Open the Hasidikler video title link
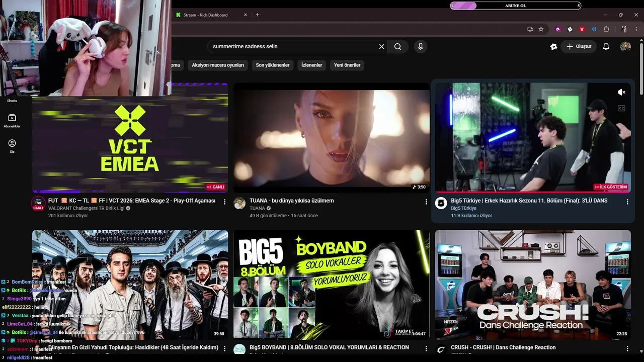The width and height of the screenshot is (644, 362). pos(133,347)
